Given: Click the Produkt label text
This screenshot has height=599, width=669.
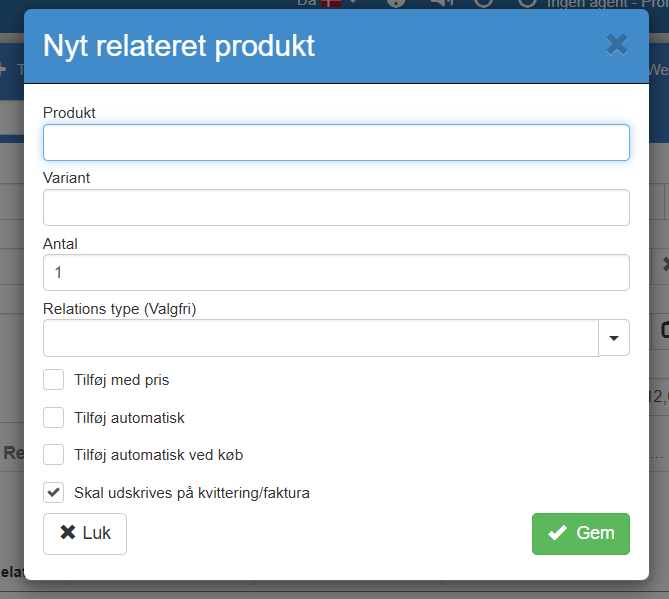Looking at the screenshot, I should click(69, 113).
